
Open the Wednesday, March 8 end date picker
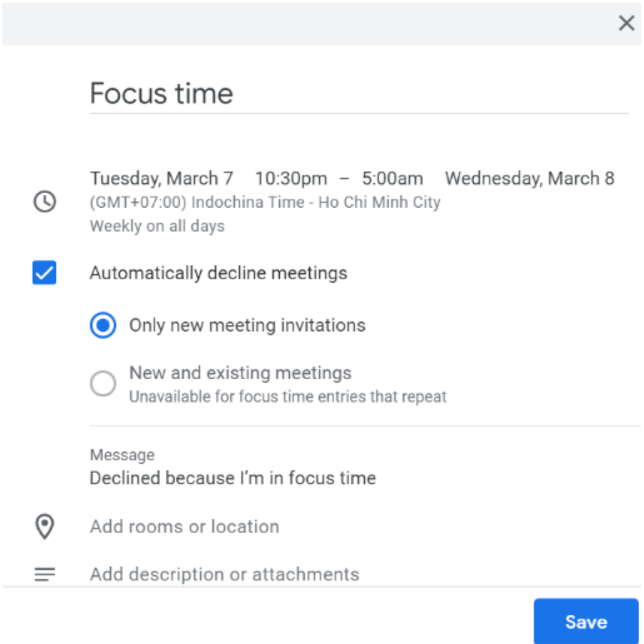(529, 178)
